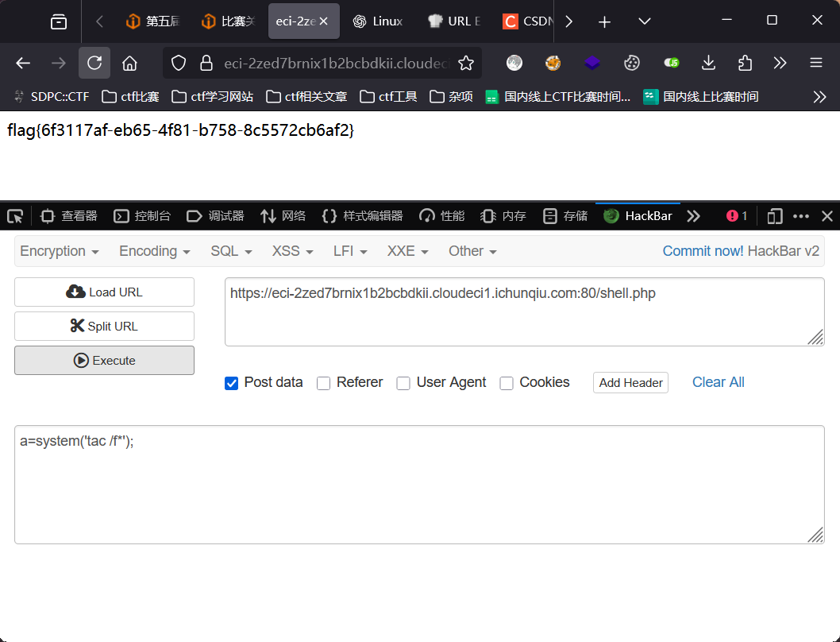Open tracking protection shield icon

179,64
